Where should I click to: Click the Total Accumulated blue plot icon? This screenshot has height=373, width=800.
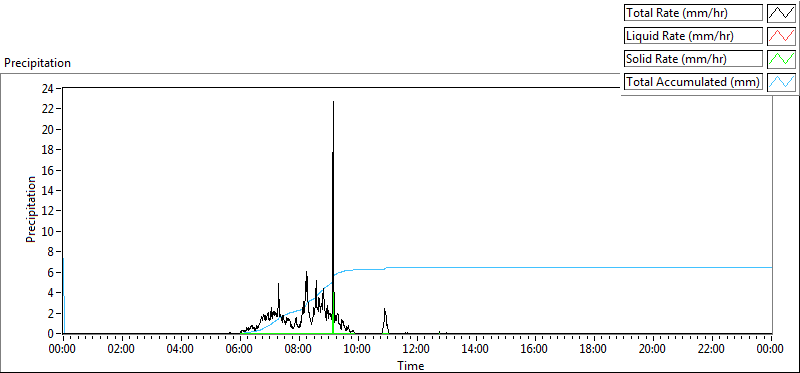coord(781,82)
